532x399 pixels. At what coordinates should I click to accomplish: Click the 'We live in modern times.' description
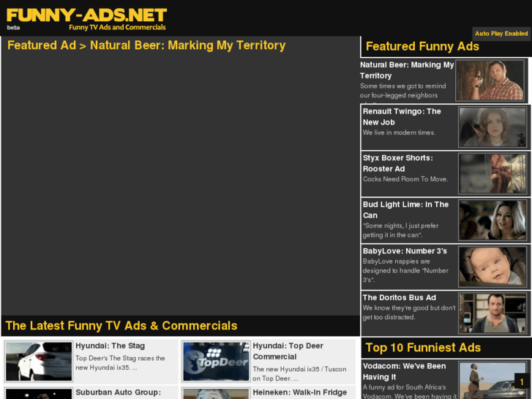point(399,133)
